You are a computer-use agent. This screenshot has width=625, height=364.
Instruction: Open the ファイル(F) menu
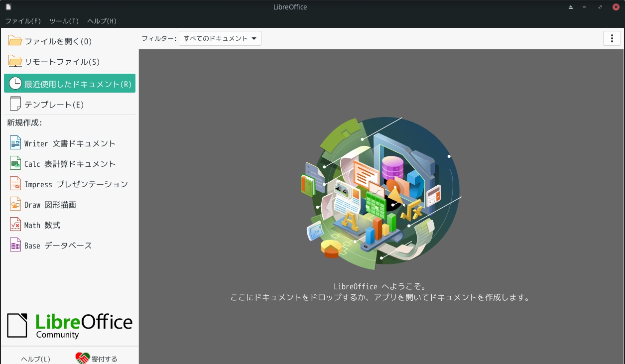tap(23, 21)
